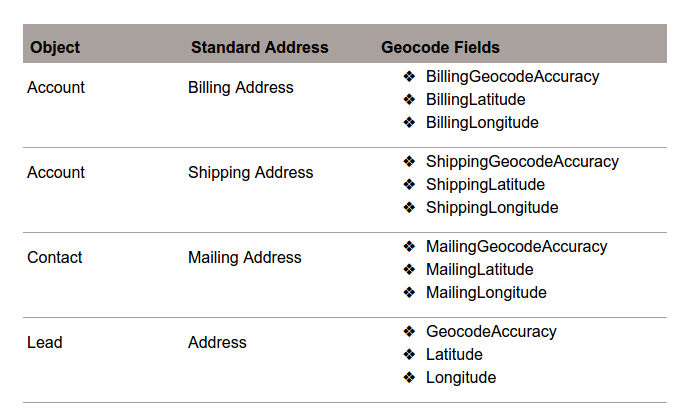Click the bullet icon beside Longitude in Lead row
Image resolution: width=692 pixels, height=418 pixels.
pyautogui.click(x=409, y=377)
